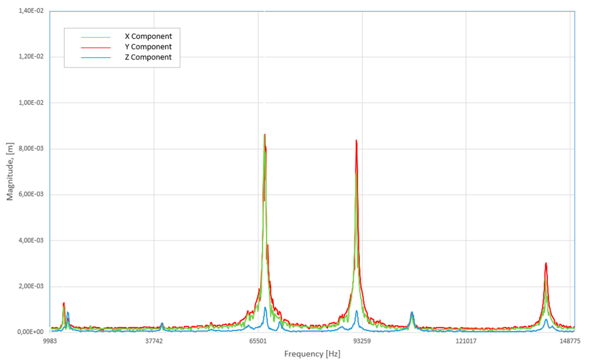Viewport: 590px width, 364px height.
Task: Click the Z Component legend label
Action: click(x=148, y=57)
